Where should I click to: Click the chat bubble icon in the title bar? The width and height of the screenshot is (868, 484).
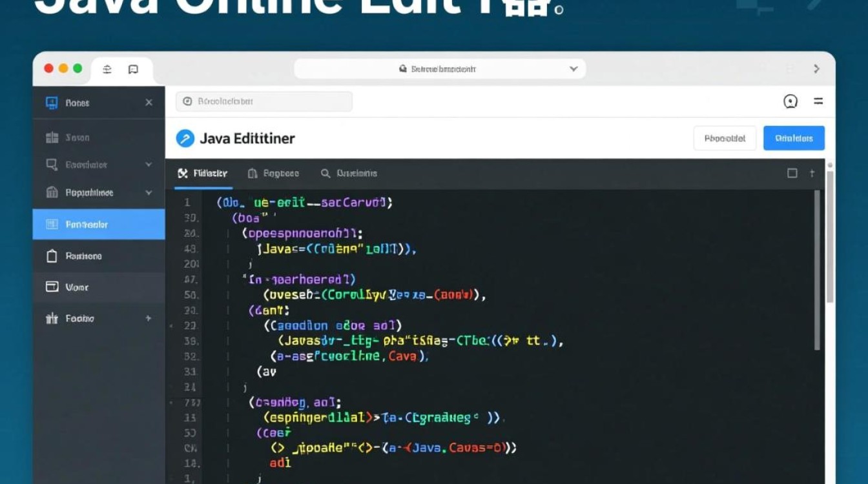pyautogui.click(x=133, y=69)
